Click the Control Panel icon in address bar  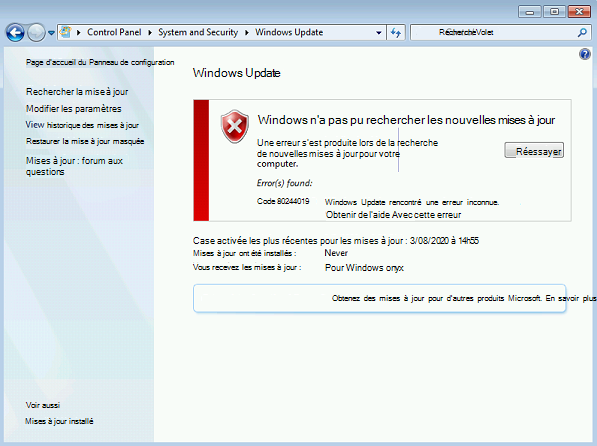(x=66, y=32)
